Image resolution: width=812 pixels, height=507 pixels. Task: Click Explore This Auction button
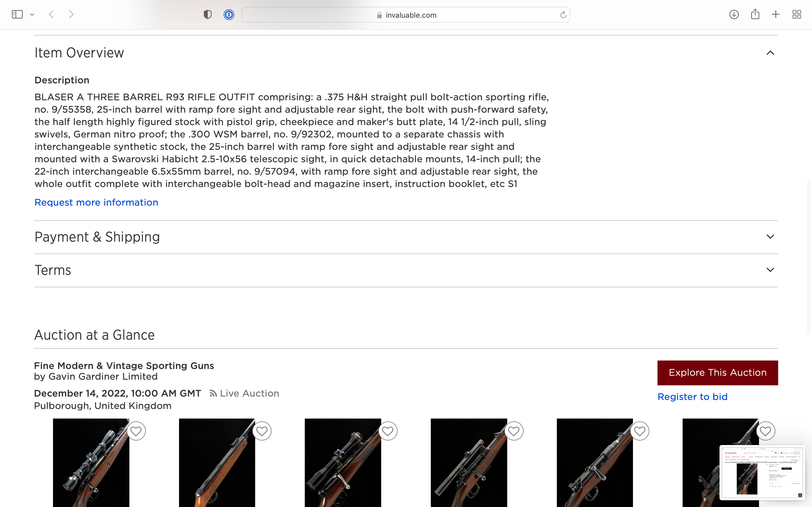717,373
